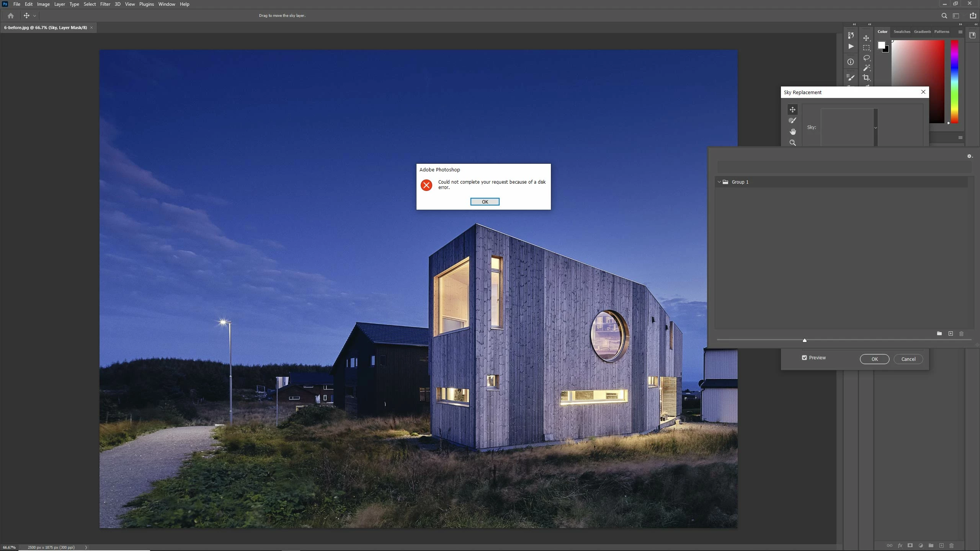Open the Sky preset dropdown
This screenshot has width=980, height=551.
pyautogui.click(x=875, y=127)
